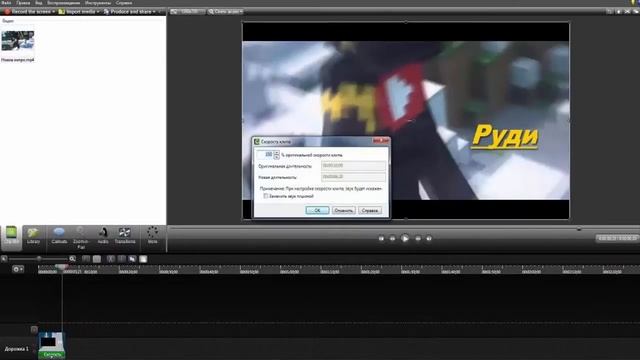Click the timeline Copy icon
Screen dimensions: 640x360
click(132, 259)
